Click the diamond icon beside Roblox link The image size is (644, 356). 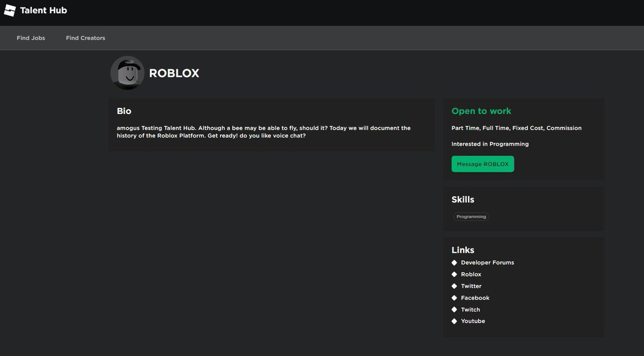coord(454,274)
